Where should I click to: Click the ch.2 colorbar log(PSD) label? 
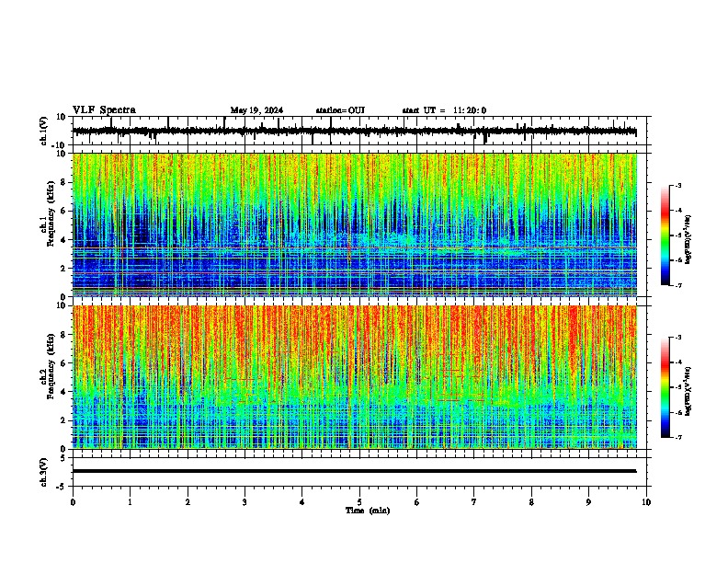pyautogui.click(x=688, y=391)
